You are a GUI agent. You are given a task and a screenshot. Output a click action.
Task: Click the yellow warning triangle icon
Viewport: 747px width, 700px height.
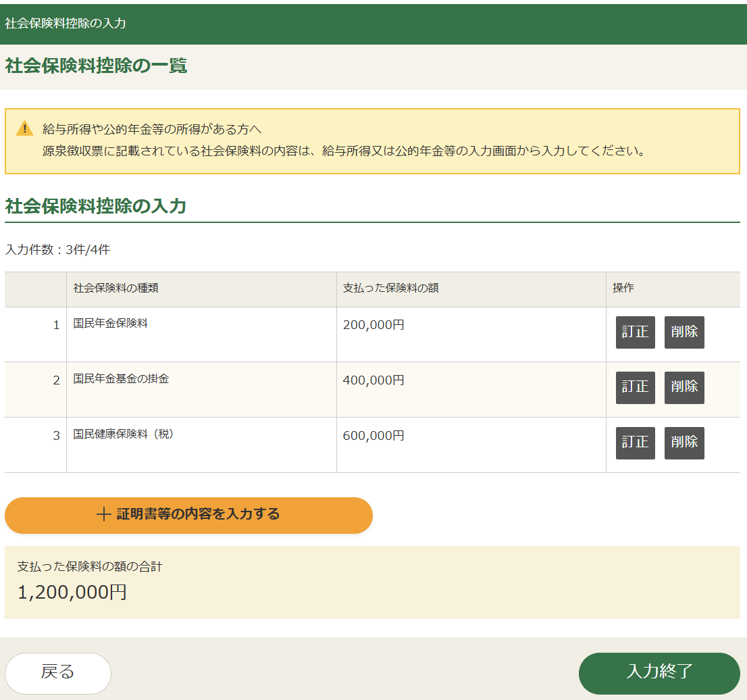tap(24, 128)
